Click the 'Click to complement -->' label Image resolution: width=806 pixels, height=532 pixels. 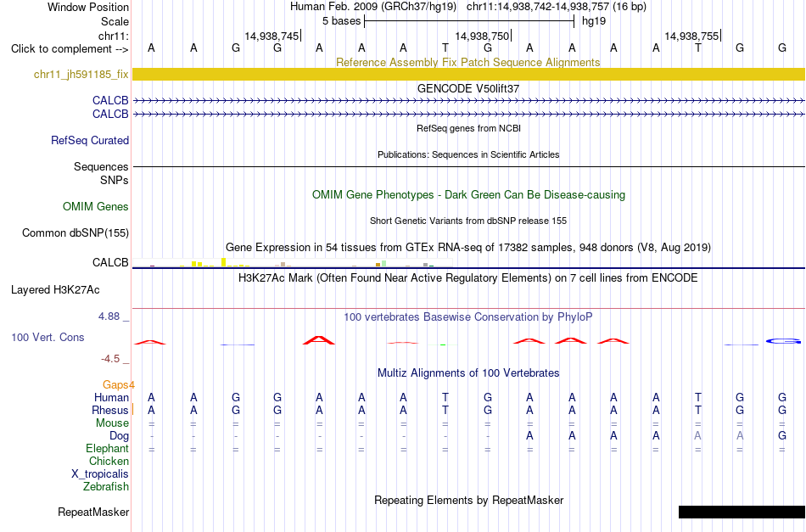point(70,49)
